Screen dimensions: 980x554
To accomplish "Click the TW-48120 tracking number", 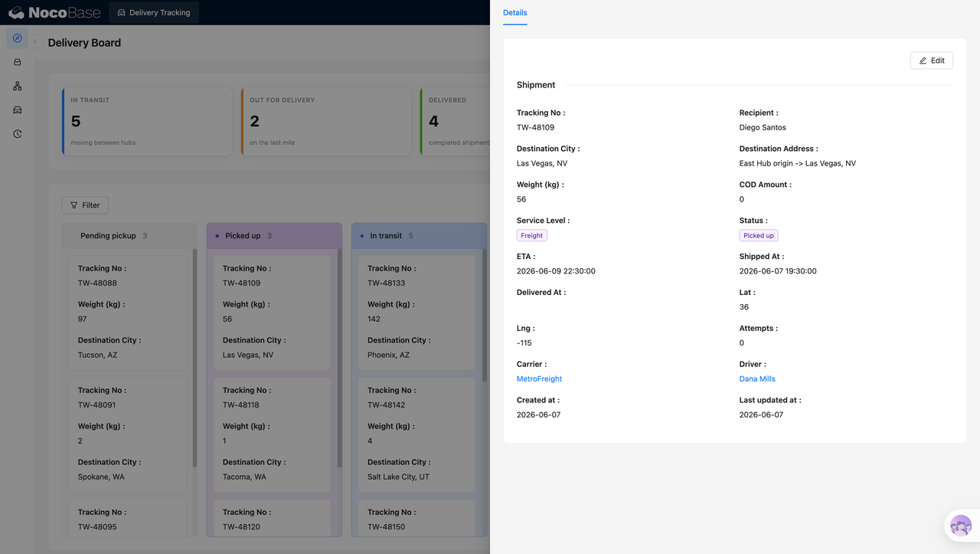I will (242, 526).
